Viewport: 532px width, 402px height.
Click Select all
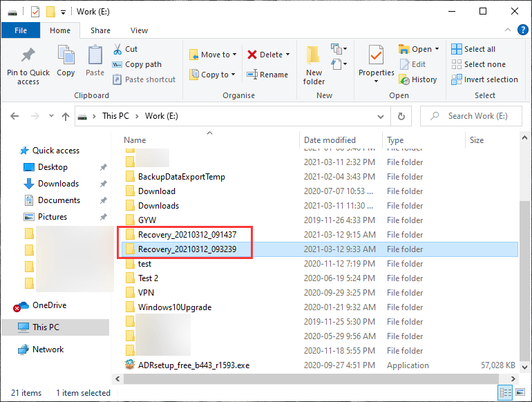(x=473, y=49)
